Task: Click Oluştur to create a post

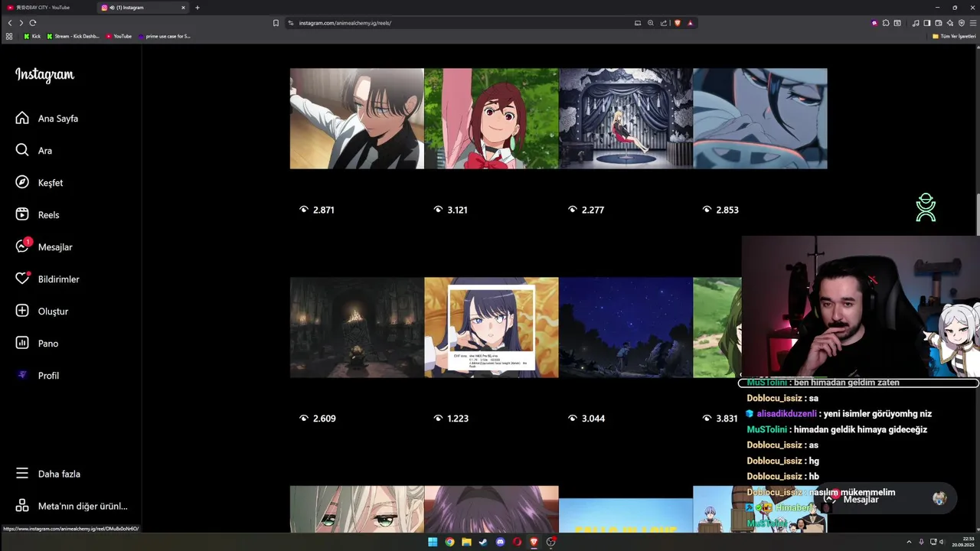Action: click(42, 311)
